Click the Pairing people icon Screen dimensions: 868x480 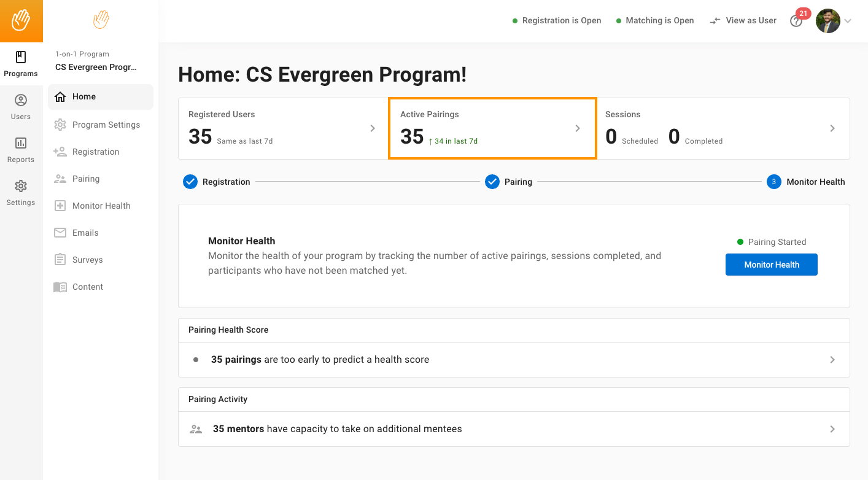[60, 179]
